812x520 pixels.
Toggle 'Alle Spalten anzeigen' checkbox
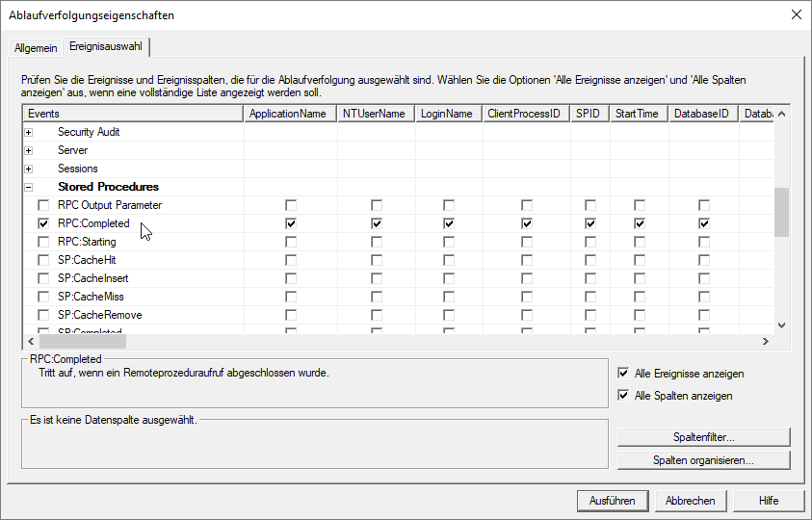pyautogui.click(x=623, y=396)
